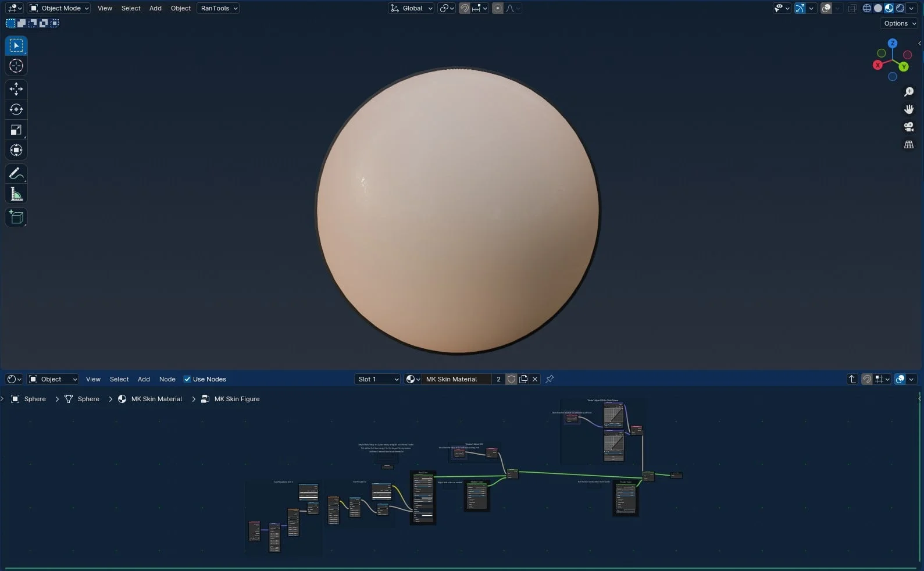Toggle snapping magnet in 3D viewport header

[465, 8]
